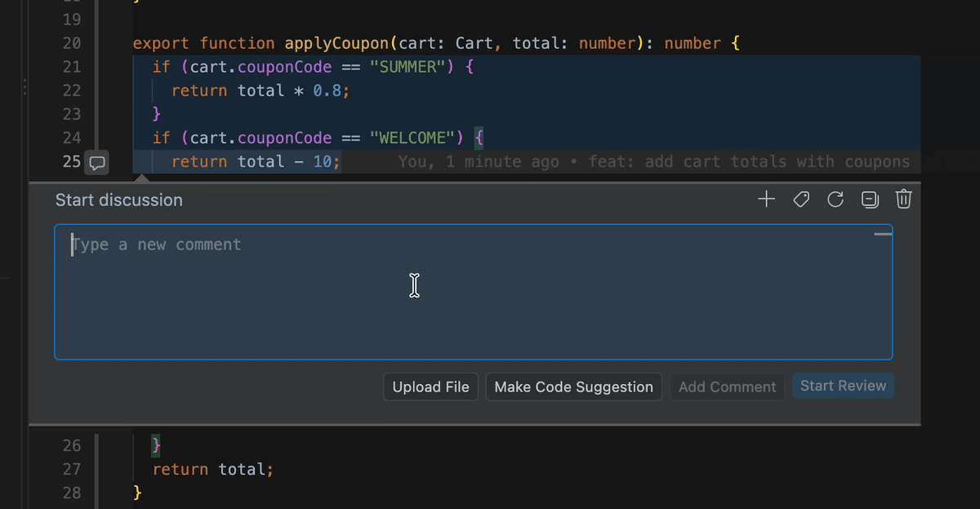980x509 pixels.
Task: Collapse all comments using the stacked minus icon
Action: click(870, 199)
